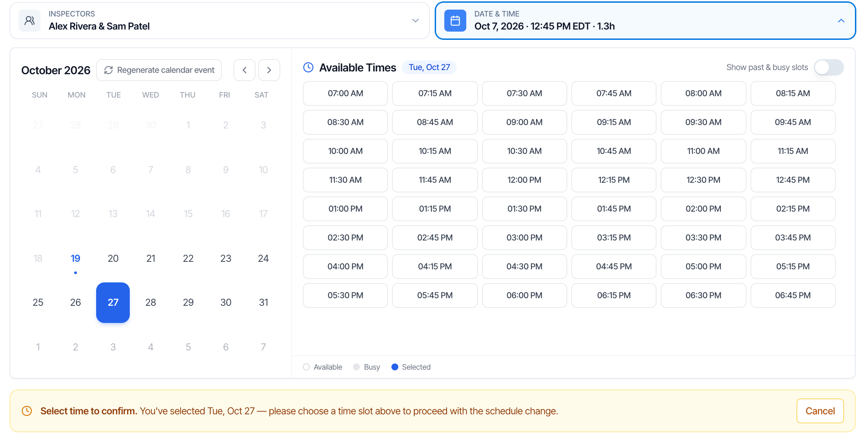Choose October 28 on the calendar

pyautogui.click(x=151, y=303)
